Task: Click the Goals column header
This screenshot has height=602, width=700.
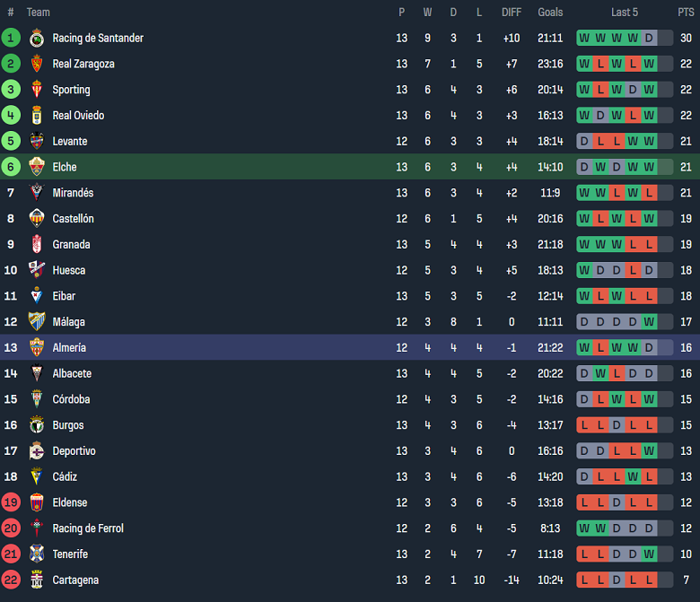Action: [550, 13]
